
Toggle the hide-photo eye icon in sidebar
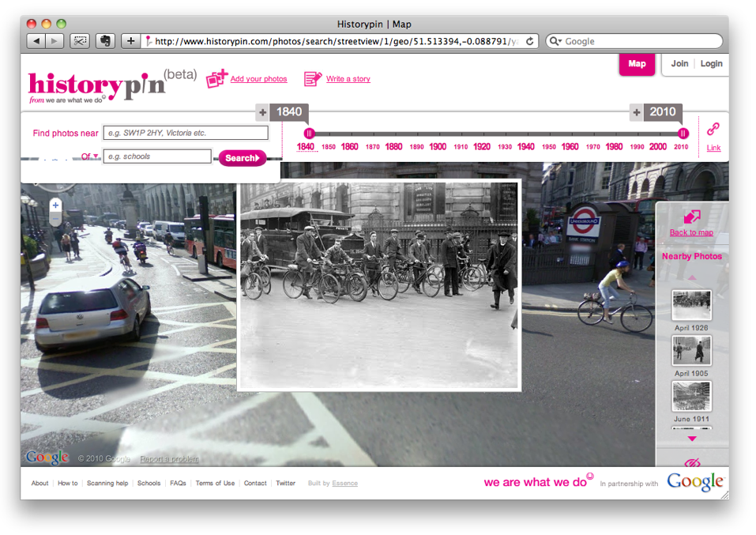pos(693,462)
